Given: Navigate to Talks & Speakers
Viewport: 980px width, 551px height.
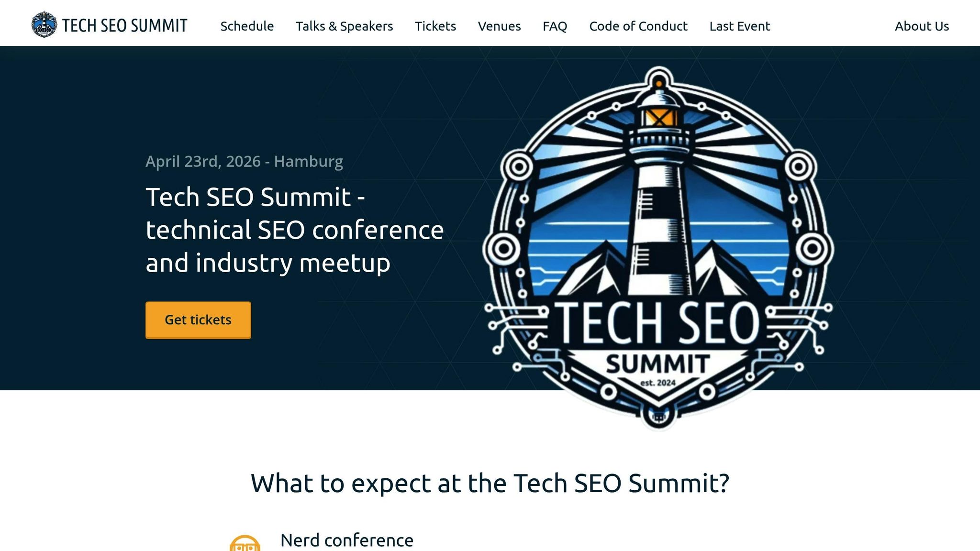Looking at the screenshot, I should coord(344,26).
